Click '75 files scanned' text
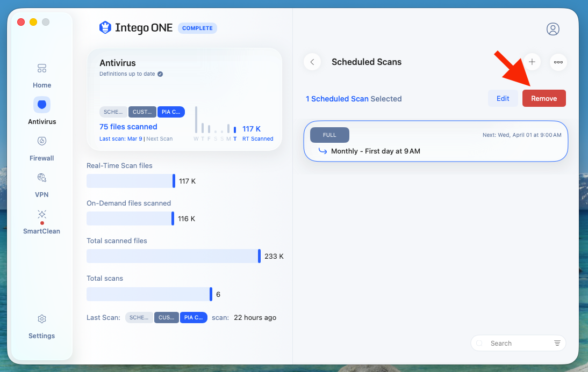The width and height of the screenshot is (588, 372). tap(128, 127)
